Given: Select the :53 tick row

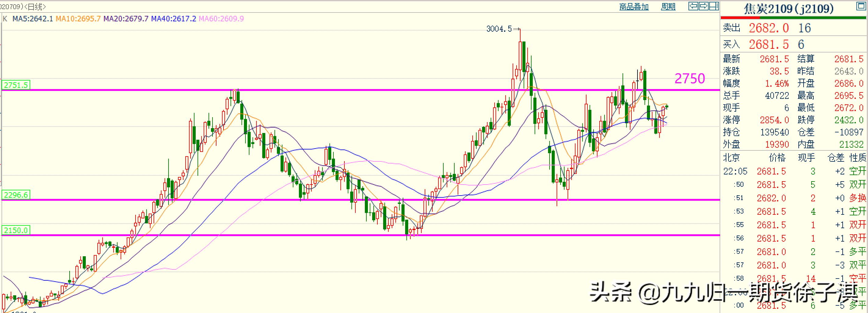Looking at the screenshot, I should [x=794, y=211].
